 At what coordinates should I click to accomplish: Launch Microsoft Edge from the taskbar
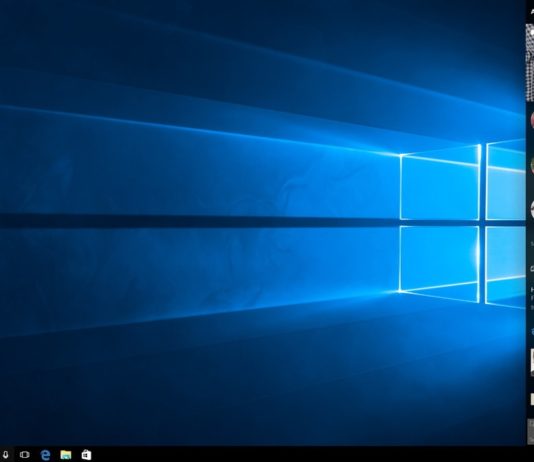[x=45, y=455]
